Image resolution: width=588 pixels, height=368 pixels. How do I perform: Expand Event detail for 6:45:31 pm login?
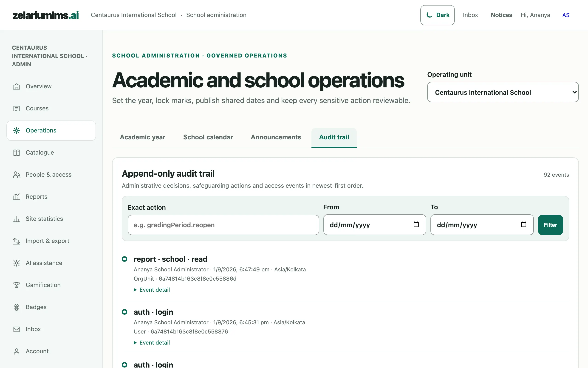point(152,342)
